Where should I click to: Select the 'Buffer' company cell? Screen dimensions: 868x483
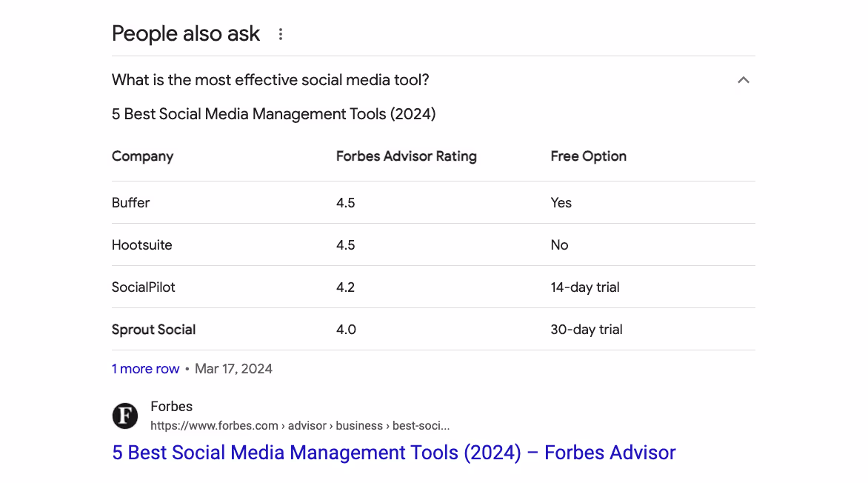coord(130,203)
